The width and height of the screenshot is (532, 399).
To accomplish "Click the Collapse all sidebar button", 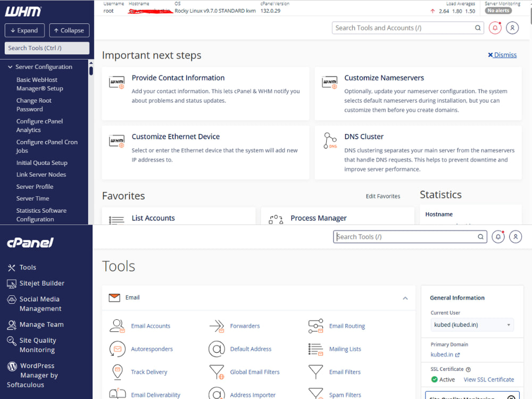I will [x=69, y=30].
